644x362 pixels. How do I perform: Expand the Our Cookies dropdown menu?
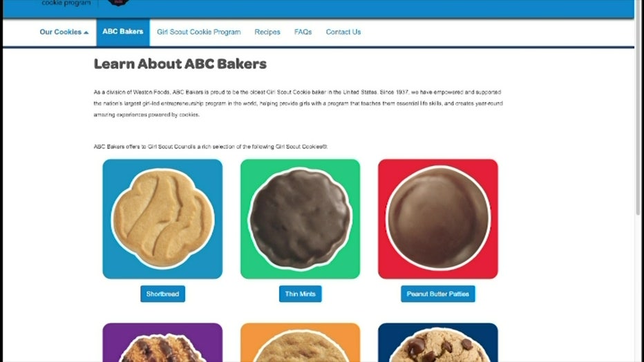point(64,32)
